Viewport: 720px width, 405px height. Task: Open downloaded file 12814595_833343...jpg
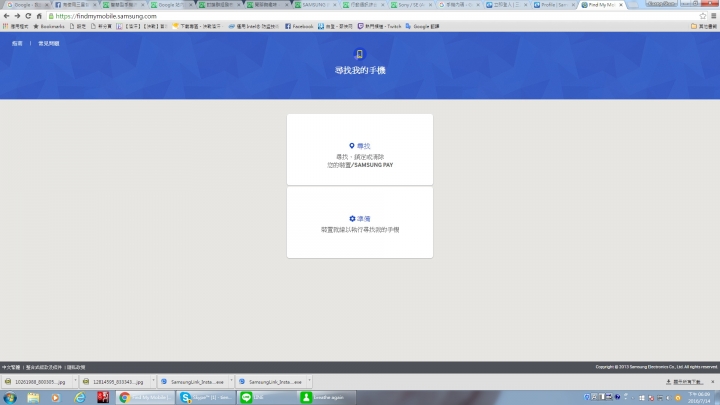[x=114, y=382]
